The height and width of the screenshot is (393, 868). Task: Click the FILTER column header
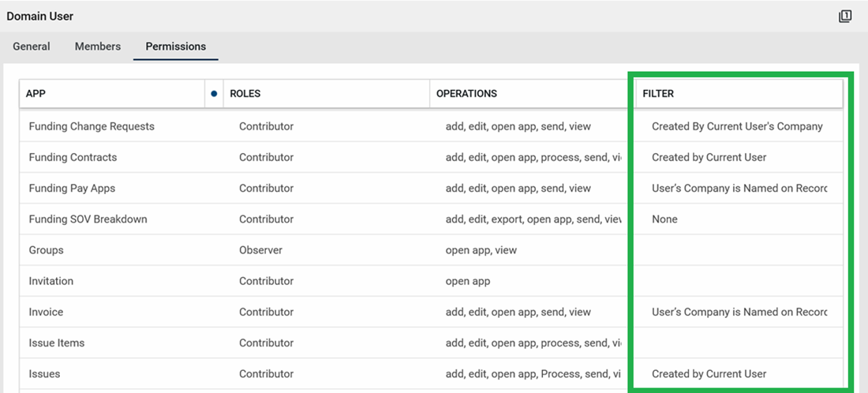[x=658, y=93]
